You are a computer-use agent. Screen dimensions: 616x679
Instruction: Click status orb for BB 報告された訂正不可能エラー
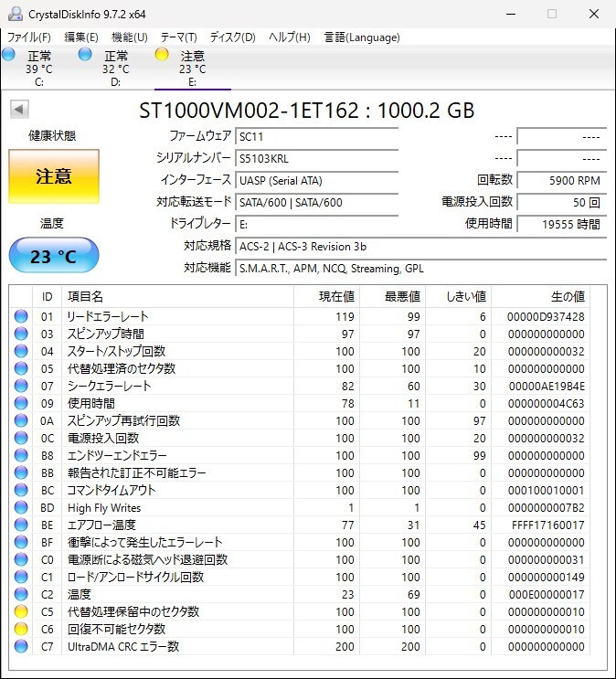pos(21,472)
